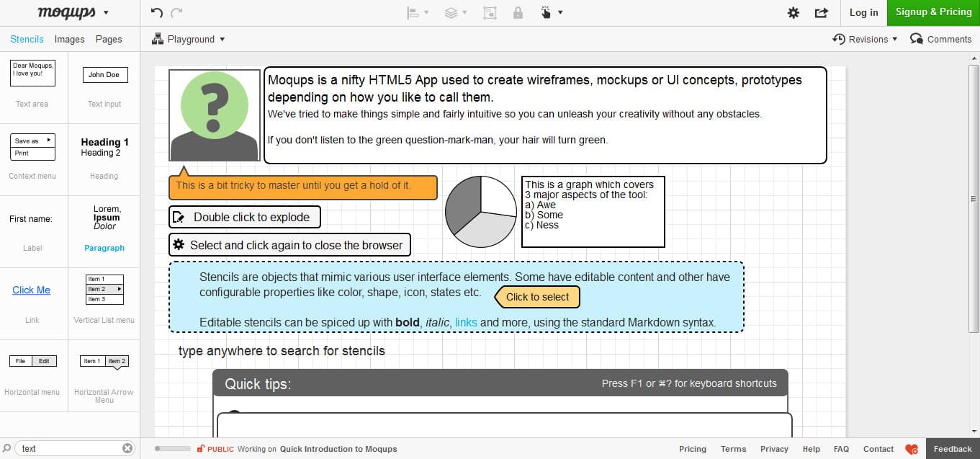Expand the Playground project dropdown
Viewport: 980px width, 459px height.
click(189, 40)
